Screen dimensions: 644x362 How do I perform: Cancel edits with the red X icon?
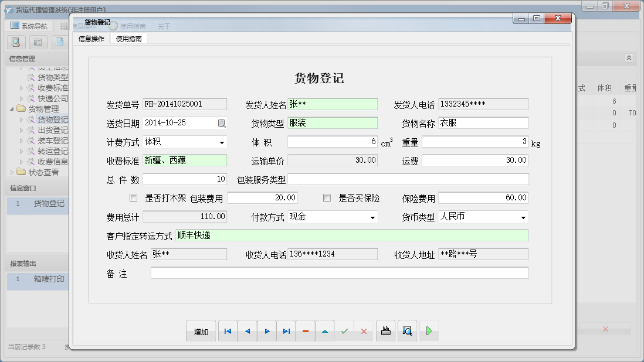[364, 331]
